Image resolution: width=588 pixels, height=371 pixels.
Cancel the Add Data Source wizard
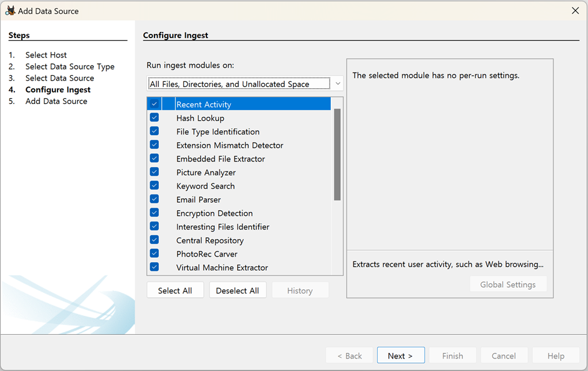(x=504, y=355)
